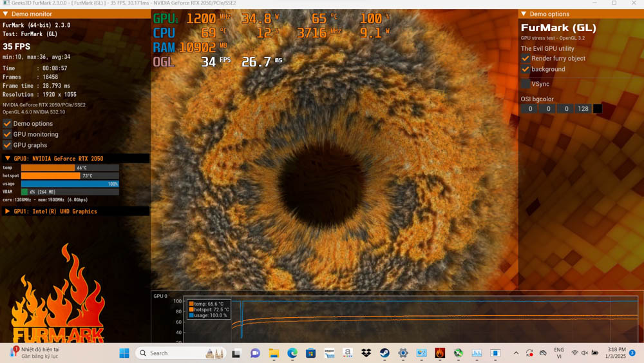The width and height of the screenshot is (644, 363).
Task: Click the 'Frames : 18458' line
Action: click(x=30, y=77)
